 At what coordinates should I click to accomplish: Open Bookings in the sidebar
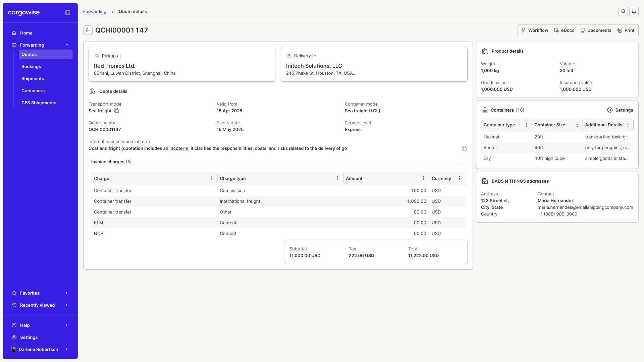coord(46,66)
